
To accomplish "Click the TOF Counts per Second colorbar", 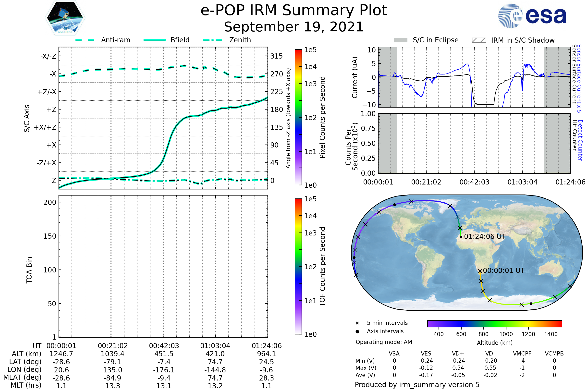I will 298,266.
